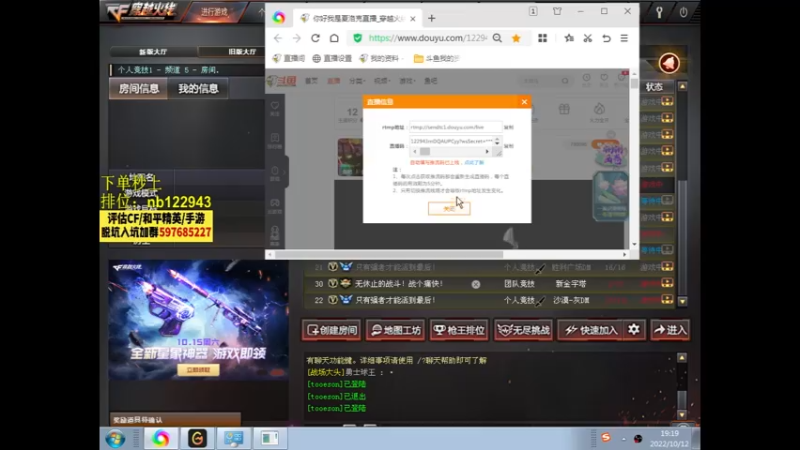Image resolution: width=800 pixels, height=450 pixels.
Task: Start 无尽挑战
Action: [x=523, y=330]
